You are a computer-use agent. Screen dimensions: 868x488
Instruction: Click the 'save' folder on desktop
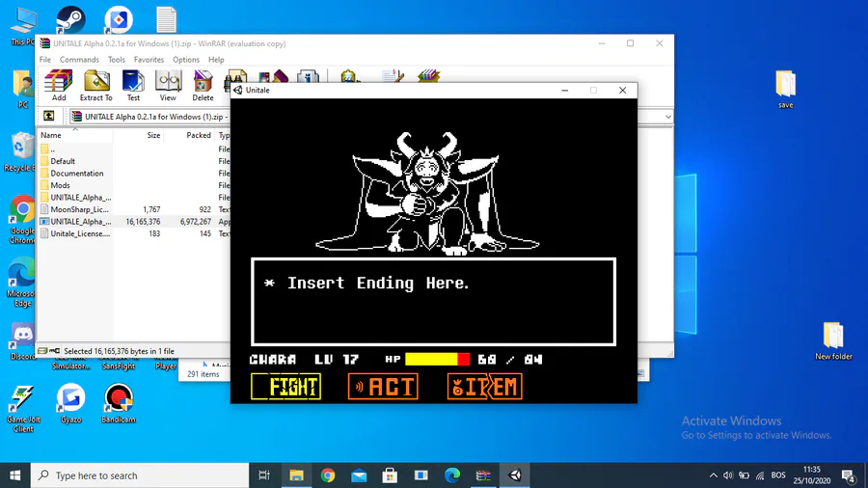click(x=785, y=90)
